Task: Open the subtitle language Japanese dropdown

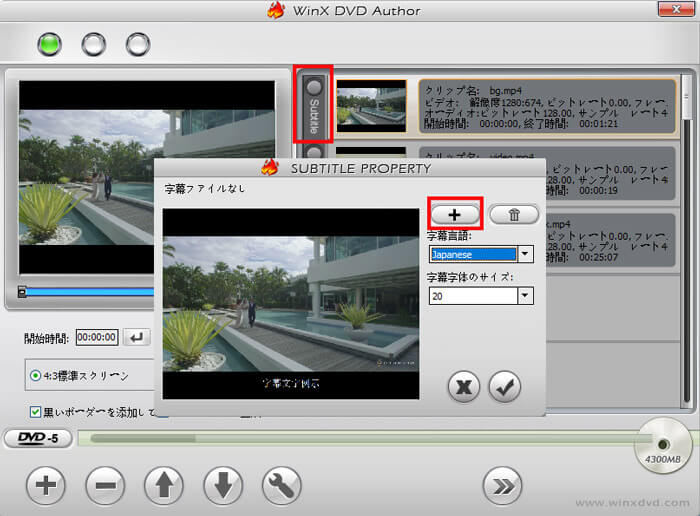Action: point(525,254)
